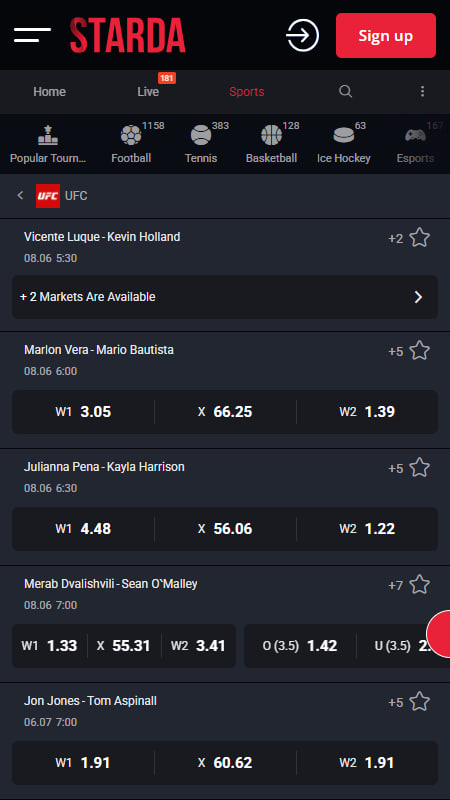Switch to the Live tab
The height and width of the screenshot is (800, 450).
pos(148,91)
